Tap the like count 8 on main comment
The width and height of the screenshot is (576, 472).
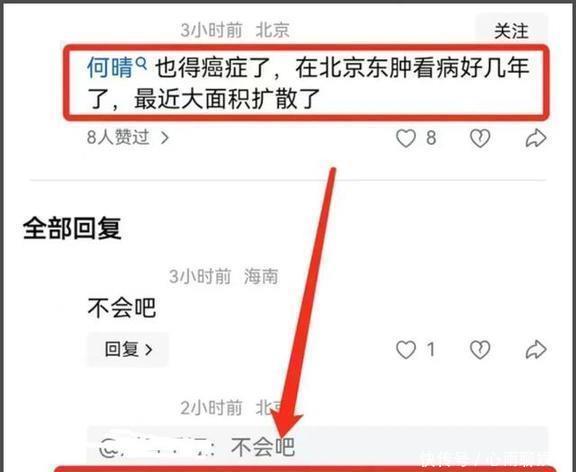point(431,138)
